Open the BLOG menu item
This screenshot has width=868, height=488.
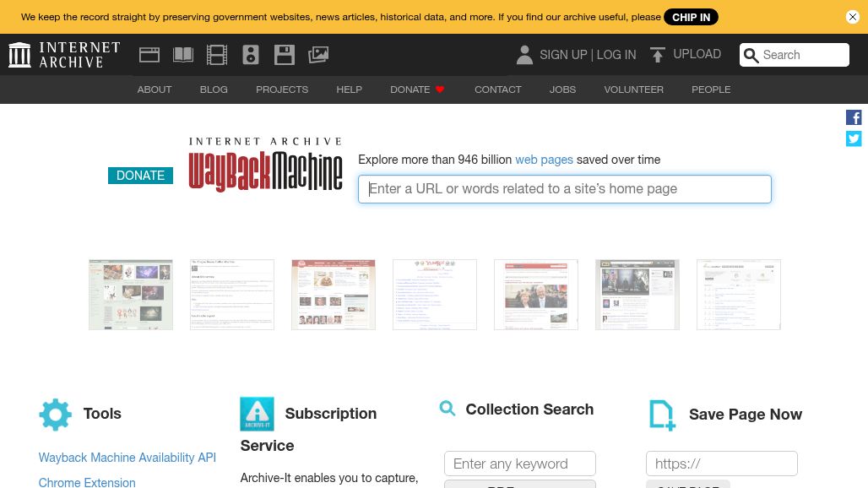click(x=214, y=89)
